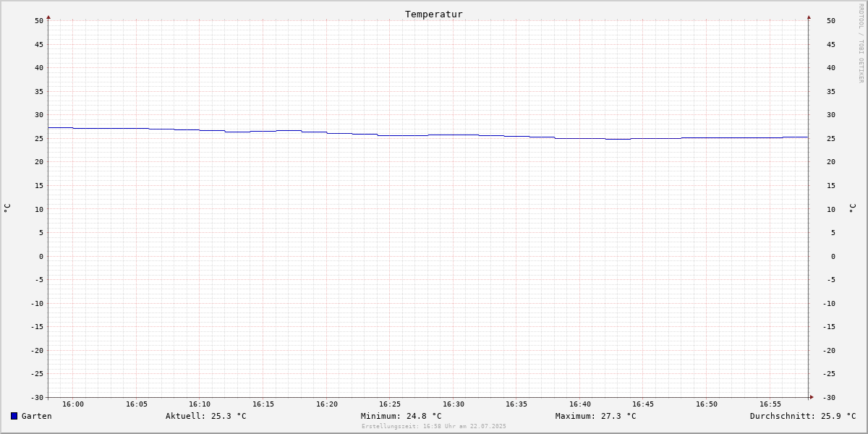Image resolution: width=868 pixels, height=434 pixels.
Task: Click the red arrow at the time axis end
Action: tap(812, 397)
